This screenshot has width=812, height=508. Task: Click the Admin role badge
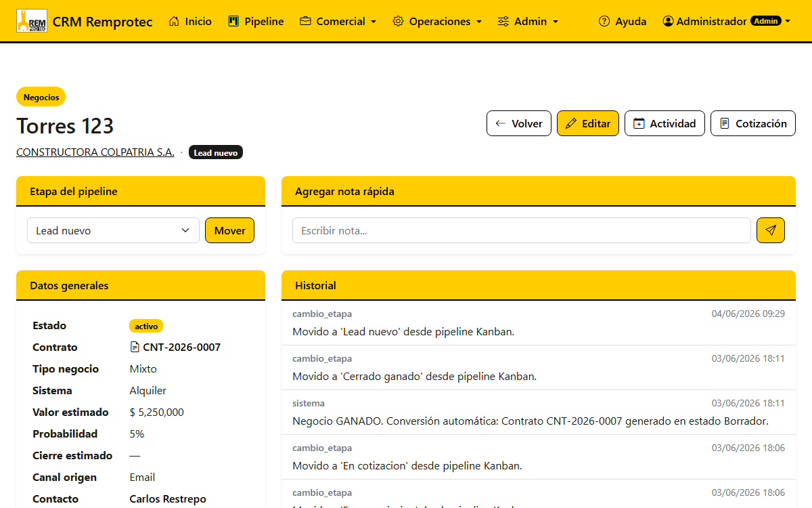tap(766, 21)
